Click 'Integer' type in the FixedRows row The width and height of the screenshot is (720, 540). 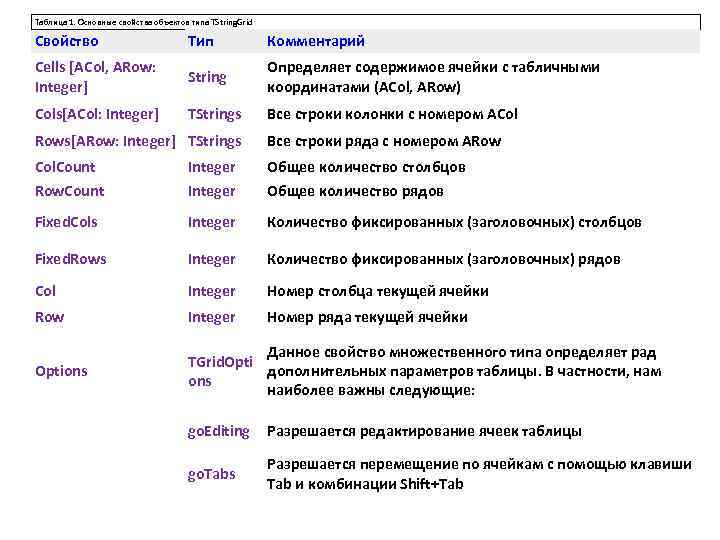pyautogui.click(x=211, y=259)
